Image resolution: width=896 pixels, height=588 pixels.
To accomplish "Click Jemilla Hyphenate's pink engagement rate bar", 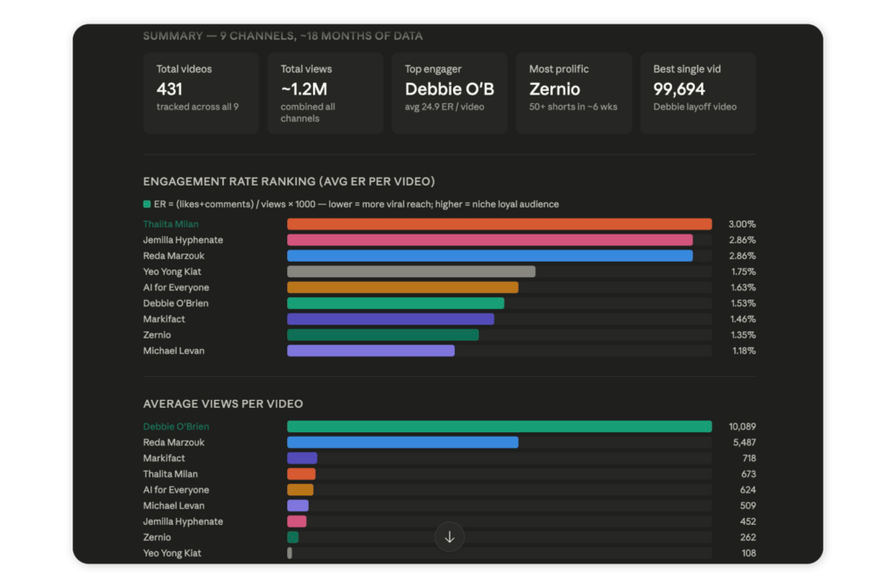I will 490,240.
